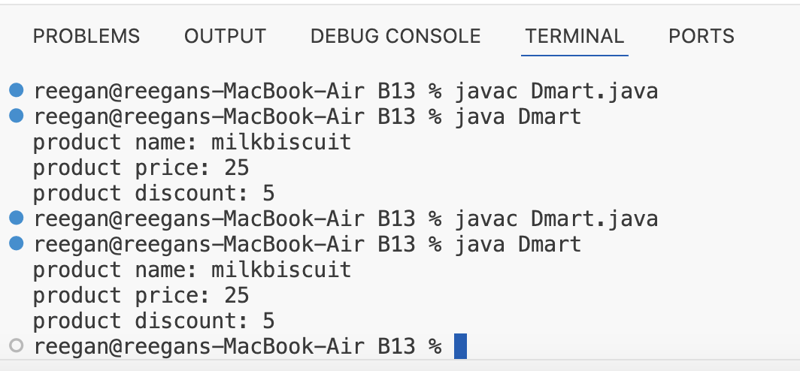Click the first 'product discount: 5' output line
The height and width of the screenshot is (371, 800).
tap(154, 193)
